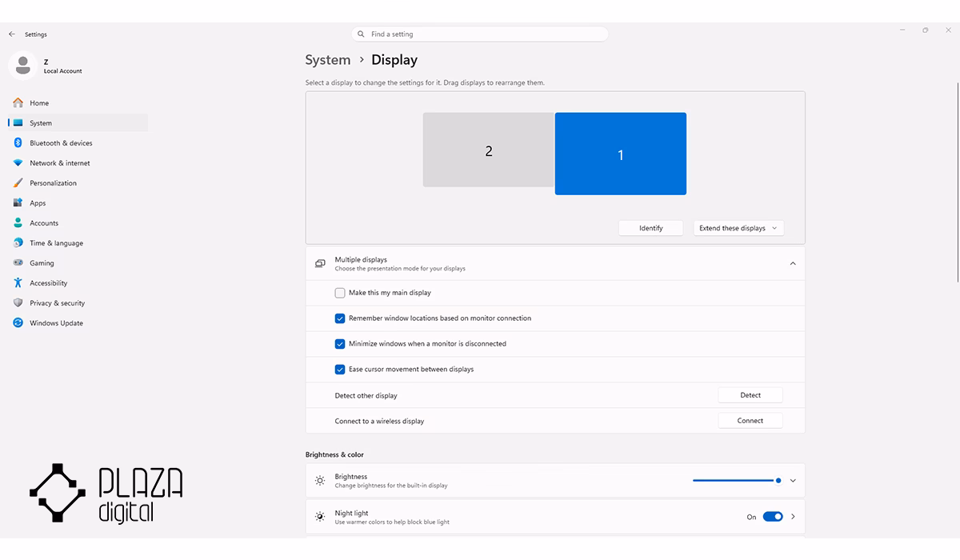Screen dimensions: 960x560
Task: Uncheck Ease cursor movement between displays
Action: (x=340, y=370)
